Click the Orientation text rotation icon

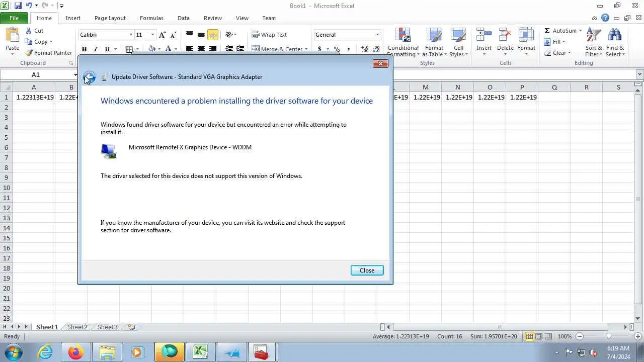(229, 35)
